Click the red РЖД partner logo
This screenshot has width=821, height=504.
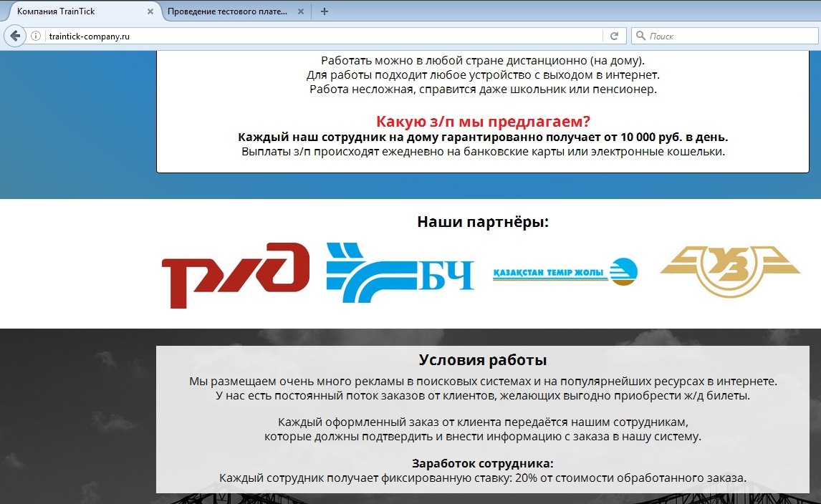click(235, 275)
